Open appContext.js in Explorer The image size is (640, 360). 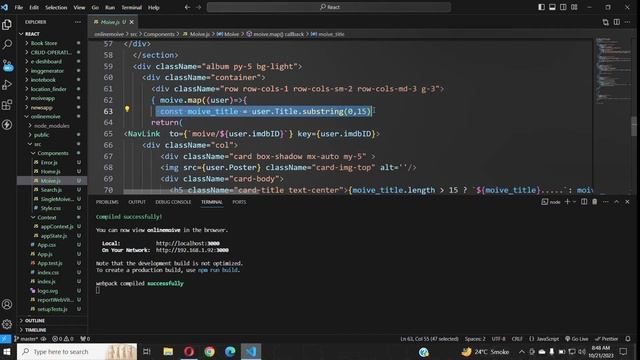(x=57, y=227)
